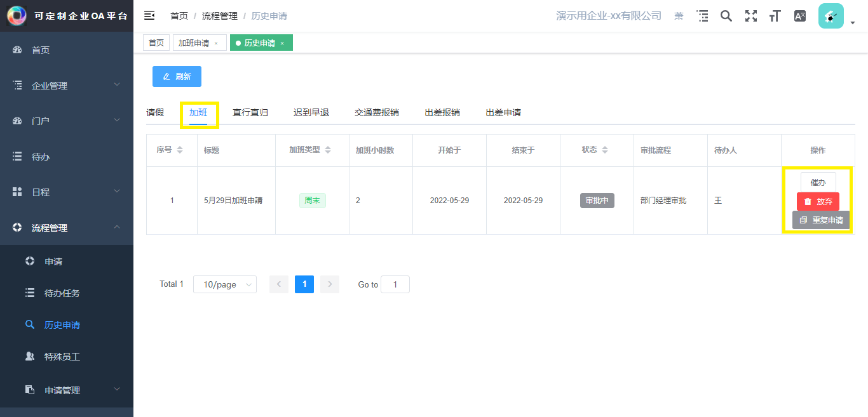Click the 刷新 refresh button
Image resolution: width=868 pixels, height=417 pixels.
click(x=177, y=76)
